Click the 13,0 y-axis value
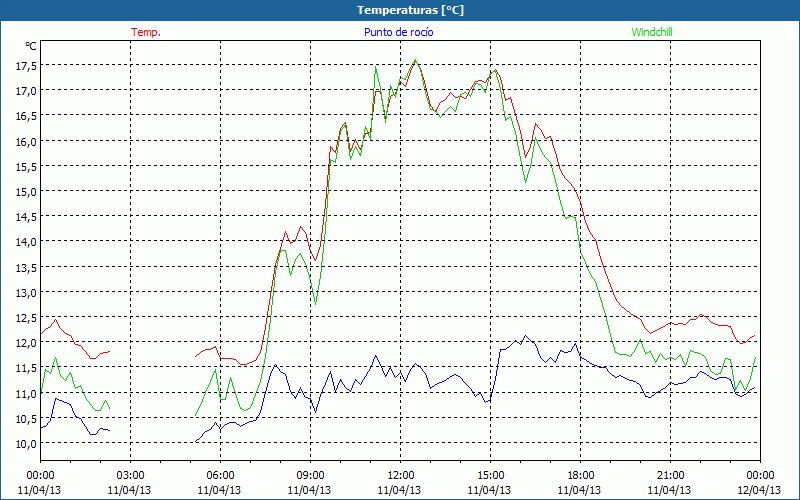 point(26,293)
